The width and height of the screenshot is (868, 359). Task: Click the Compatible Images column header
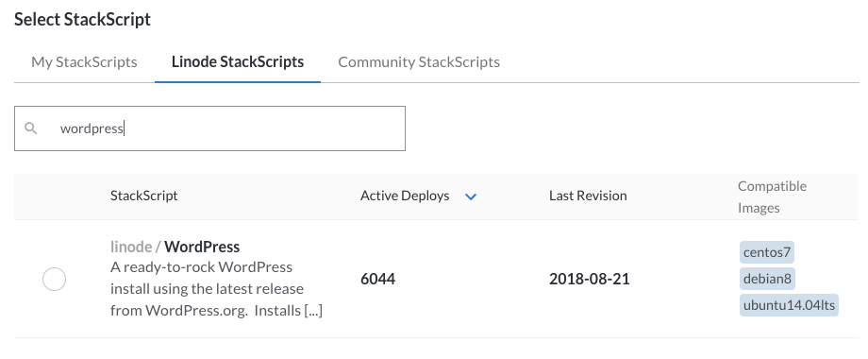pyautogui.click(x=772, y=197)
